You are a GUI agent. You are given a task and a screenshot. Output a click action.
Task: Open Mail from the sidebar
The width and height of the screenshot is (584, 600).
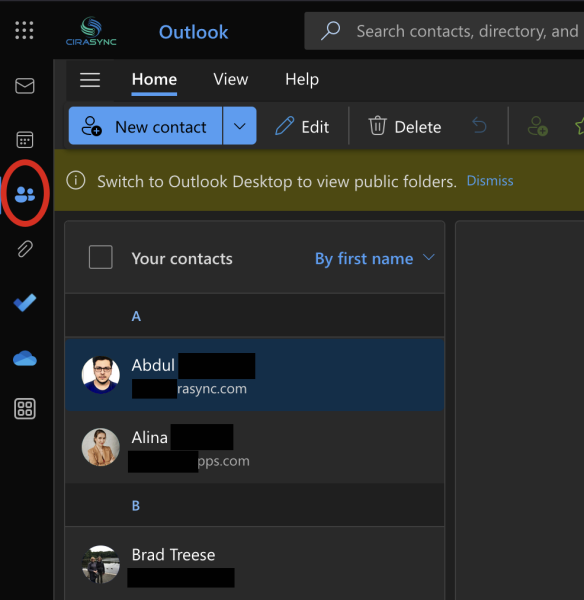[x=25, y=86]
